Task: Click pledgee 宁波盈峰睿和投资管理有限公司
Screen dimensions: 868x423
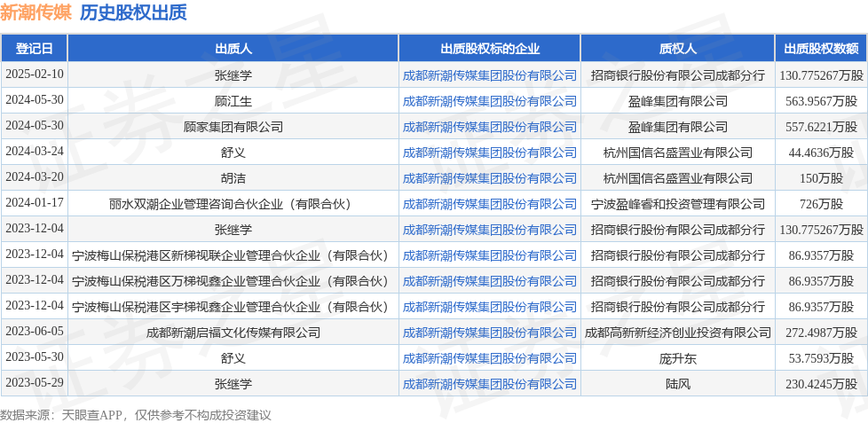Action: pos(677,204)
